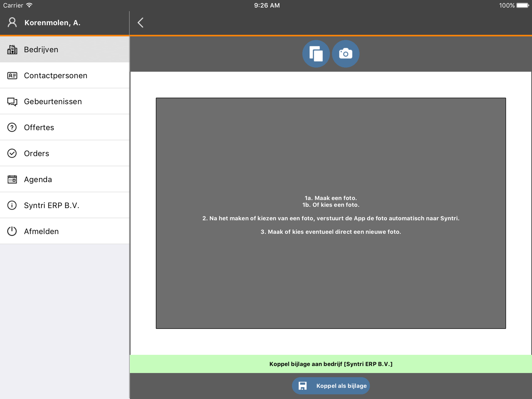532x399 pixels.
Task: Click the user name Korenmolen, A.
Action: click(x=52, y=23)
